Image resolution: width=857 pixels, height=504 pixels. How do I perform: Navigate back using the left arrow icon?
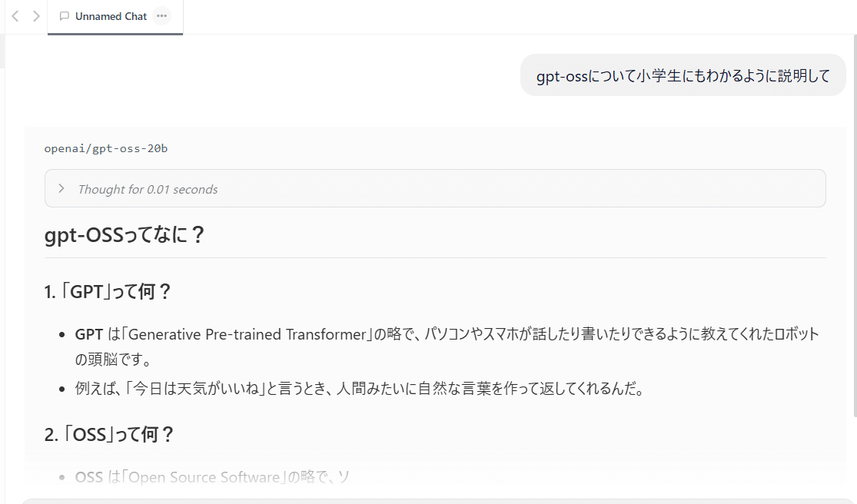(x=15, y=15)
